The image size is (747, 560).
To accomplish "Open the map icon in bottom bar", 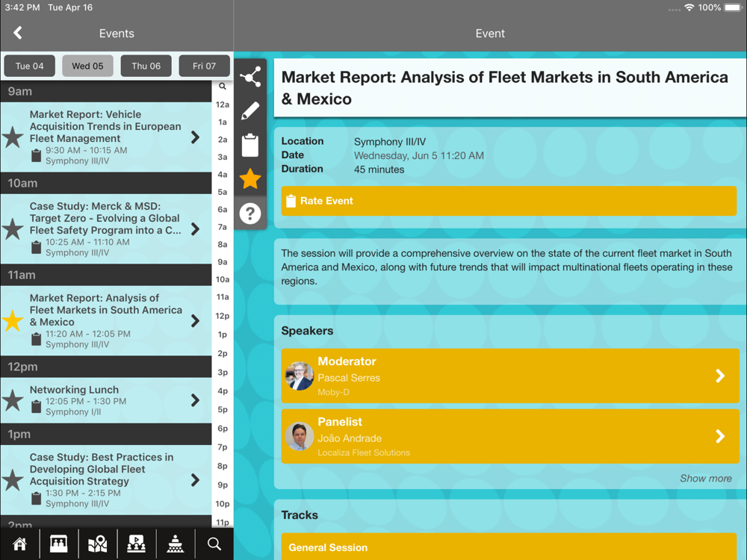I will pyautogui.click(x=97, y=544).
